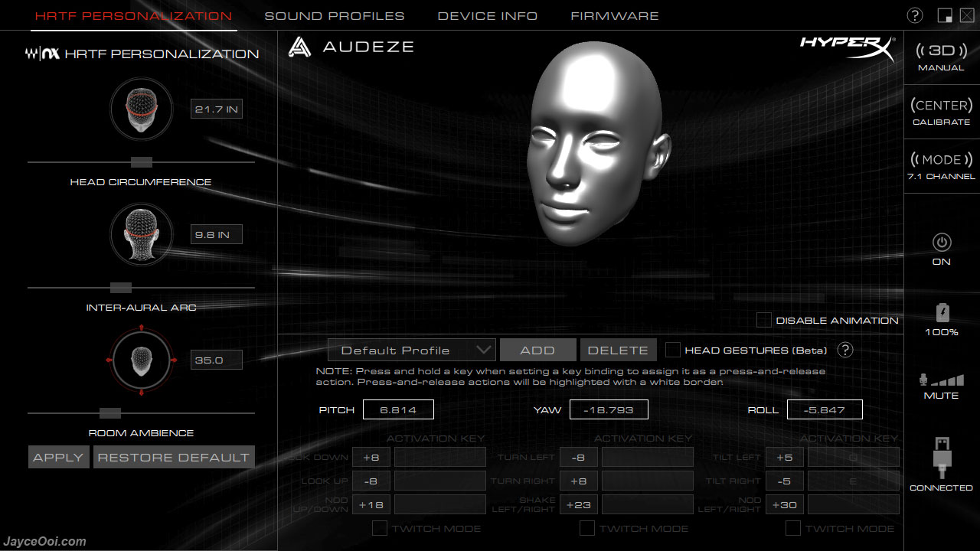Click the HyperX logo
Image resolution: width=980 pixels, height=551 pixels.
tap(847, 47)
